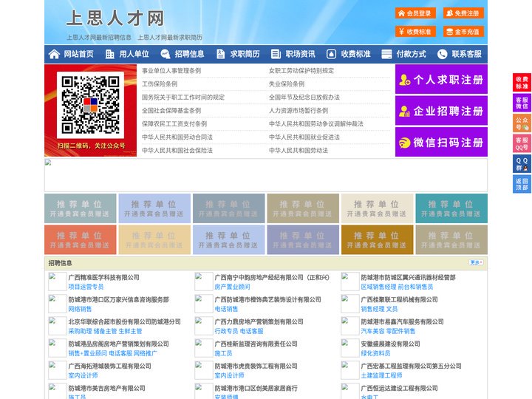This screenshot has height=399, width=532.
Task: Click the 企业招聘注册 button
Action: 441,111
